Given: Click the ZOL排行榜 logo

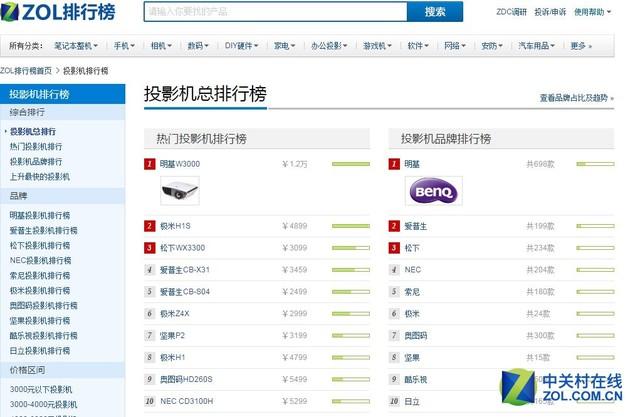Looking at the screenshot, I should [x=58, y=11].
